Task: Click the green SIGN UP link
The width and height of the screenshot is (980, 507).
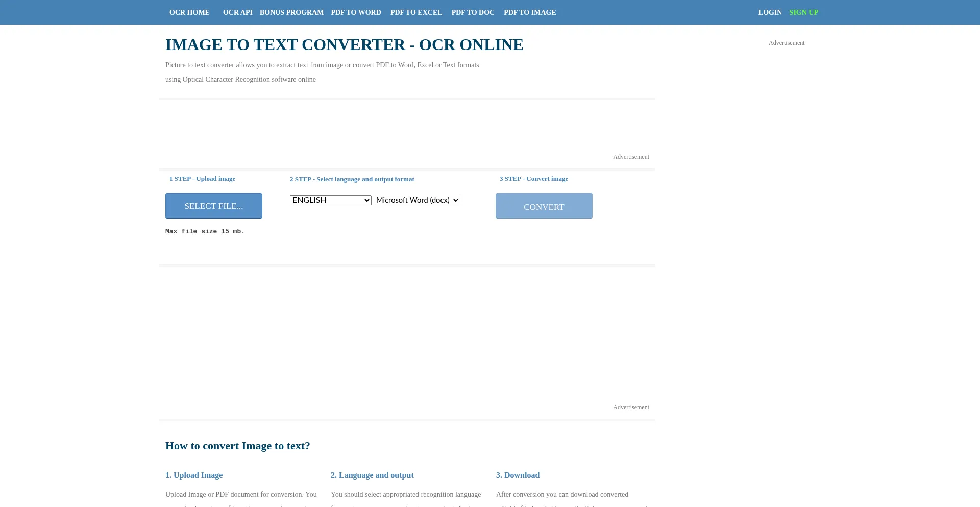Action: pyautogui.click(x=803, y=12)
